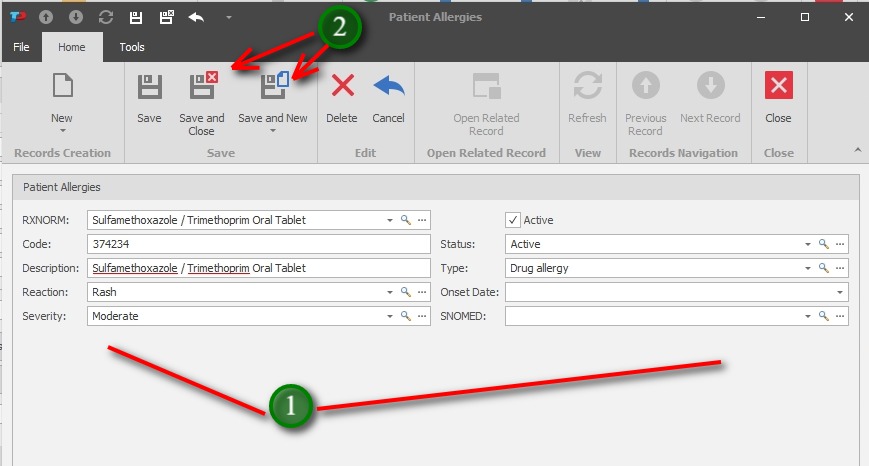
Task: Collapse the ribbon with the chevron arrow
Action: coord(857,150)
